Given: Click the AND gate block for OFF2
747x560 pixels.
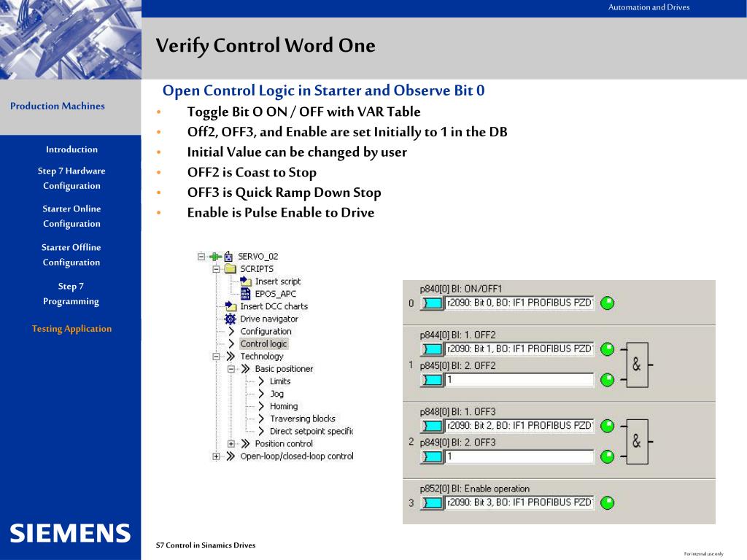Looking at the screenshot, I should (638, 365).
